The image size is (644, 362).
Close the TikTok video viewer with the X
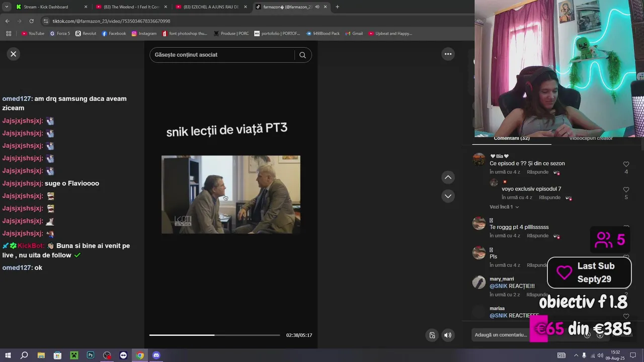click(14, 54)
